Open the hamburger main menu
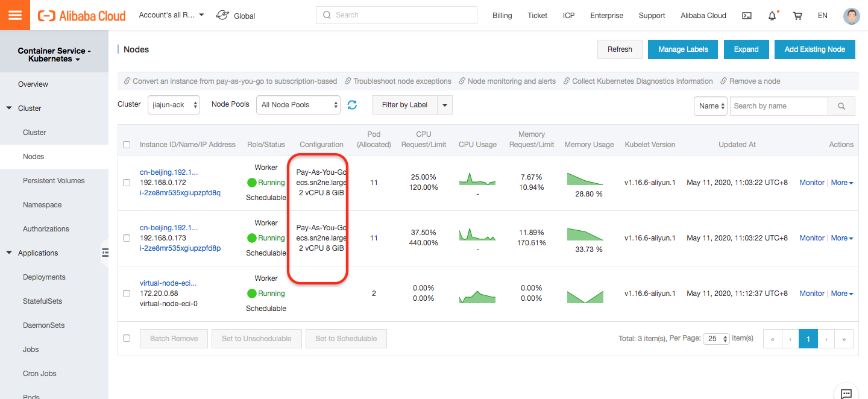The image size is (868, 399). pos(15,15)
